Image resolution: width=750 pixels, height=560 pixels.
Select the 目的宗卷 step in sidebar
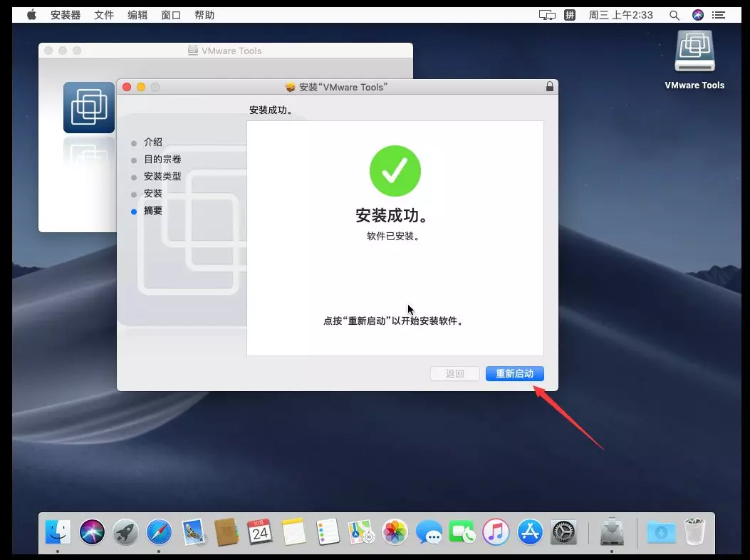(x=162, y=160)
